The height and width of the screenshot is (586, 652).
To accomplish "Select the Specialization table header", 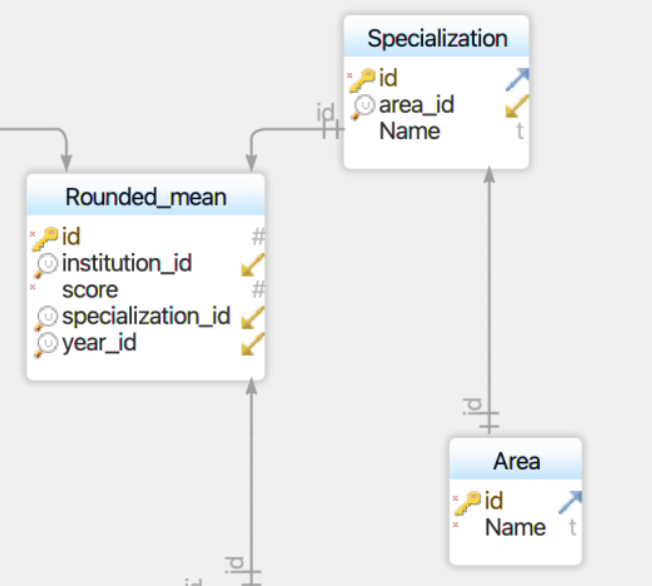I will point(437,39).
